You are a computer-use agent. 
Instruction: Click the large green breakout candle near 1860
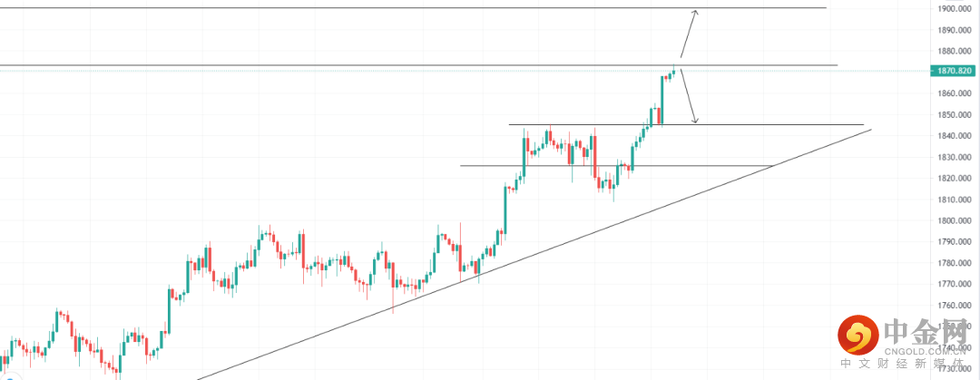pyautogui.click(x=661, y=100)
